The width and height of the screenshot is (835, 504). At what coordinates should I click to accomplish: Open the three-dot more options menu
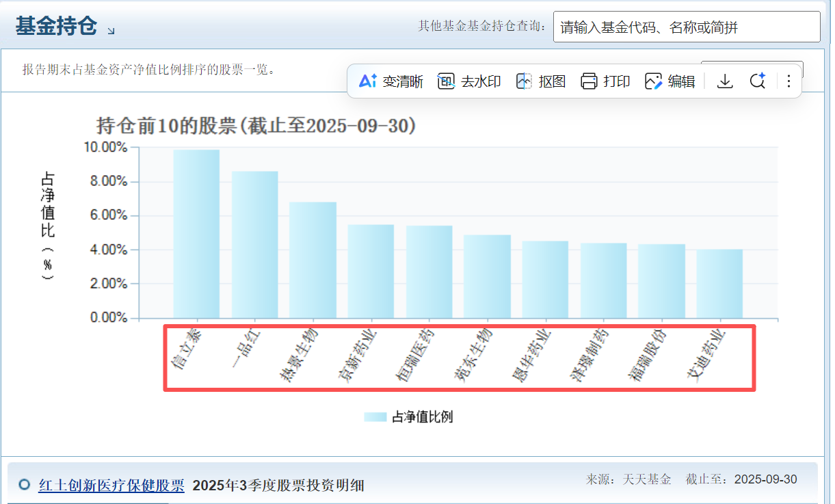click(788, 81)
